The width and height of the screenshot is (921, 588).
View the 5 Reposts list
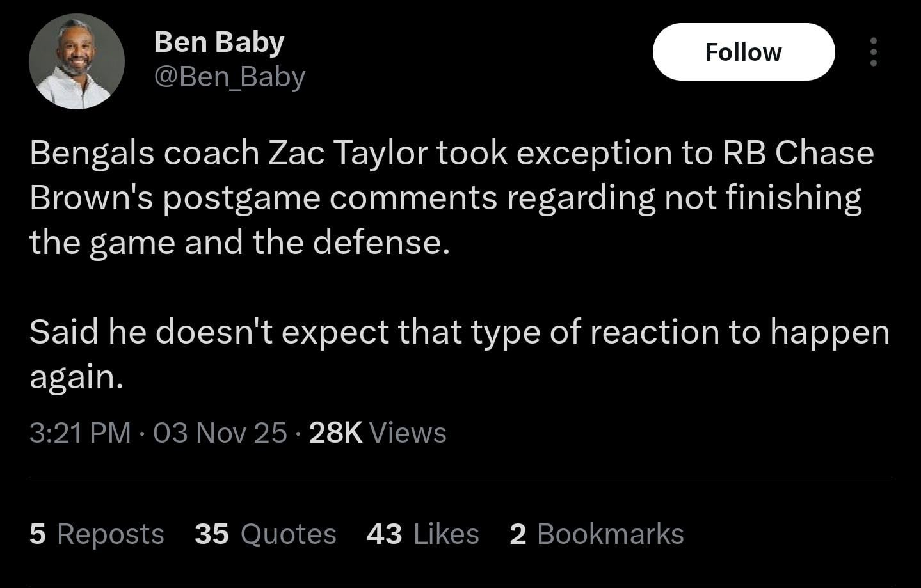pos(97,534)
